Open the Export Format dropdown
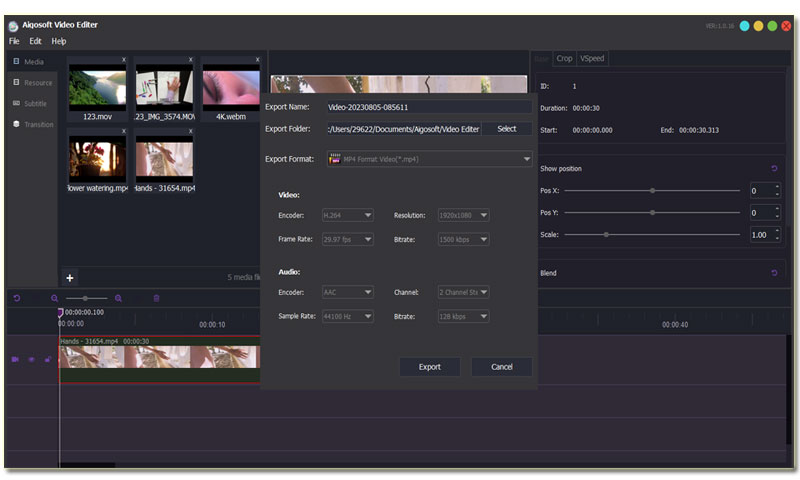800x480 pixels. click(428, 159)
